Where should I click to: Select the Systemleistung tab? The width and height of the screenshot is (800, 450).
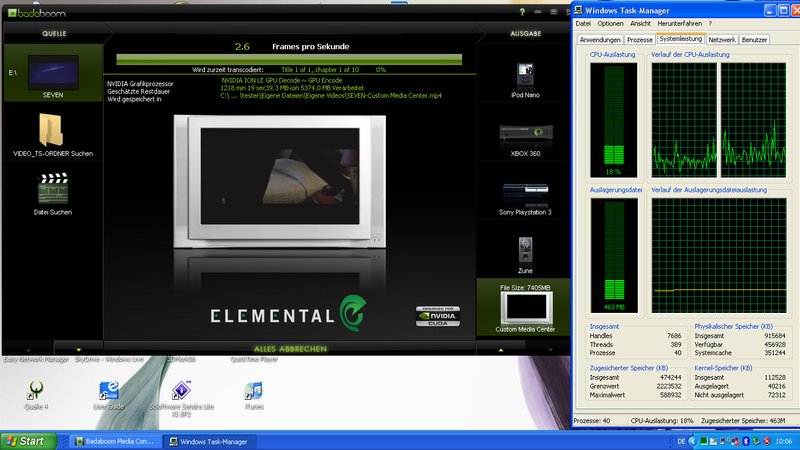point(681,39)
